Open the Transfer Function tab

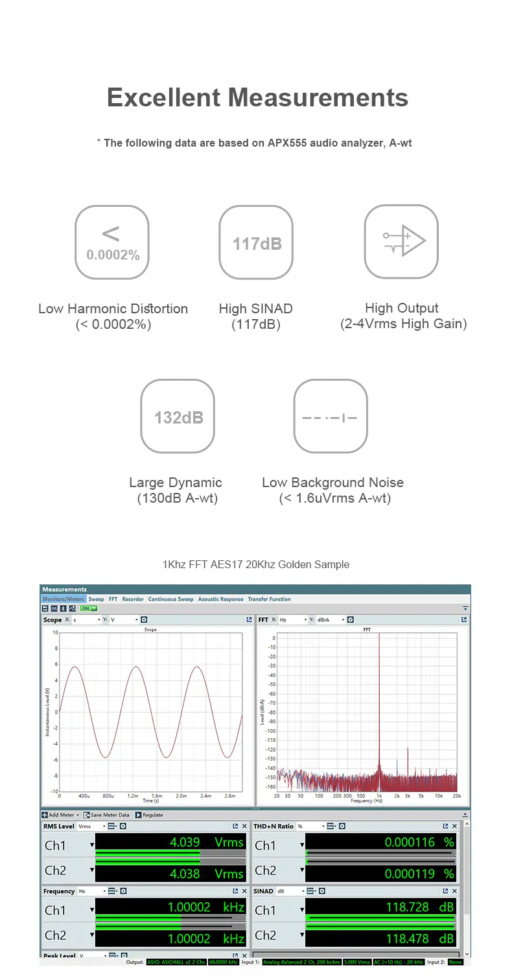tap(269, 599)
